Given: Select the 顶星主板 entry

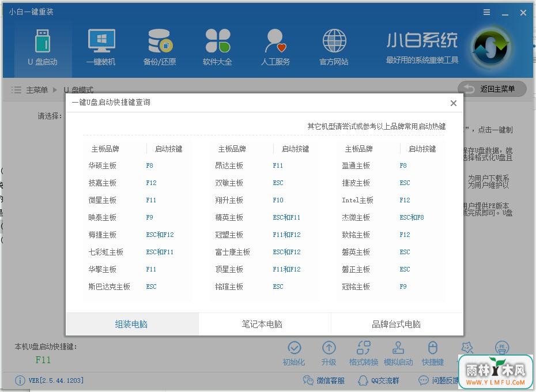Looking at the screenshot, I should [x=229, y=269].
